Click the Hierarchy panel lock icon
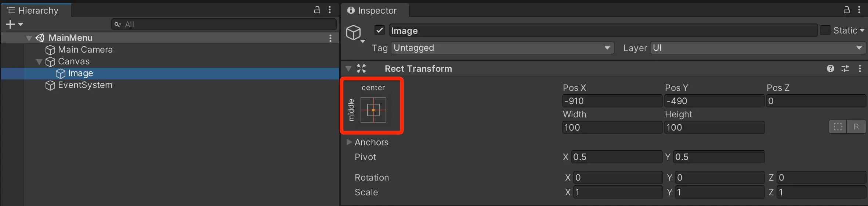 (x=317, y=10)
